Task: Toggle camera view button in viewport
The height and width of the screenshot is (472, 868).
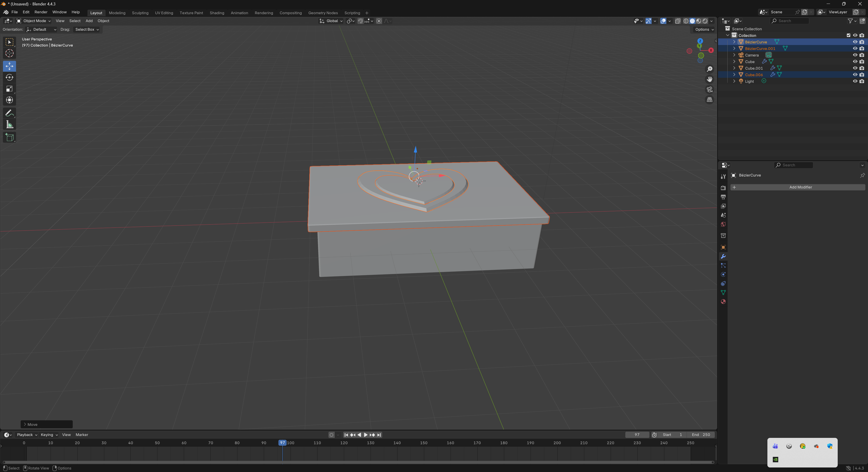Action: [709, 90]
